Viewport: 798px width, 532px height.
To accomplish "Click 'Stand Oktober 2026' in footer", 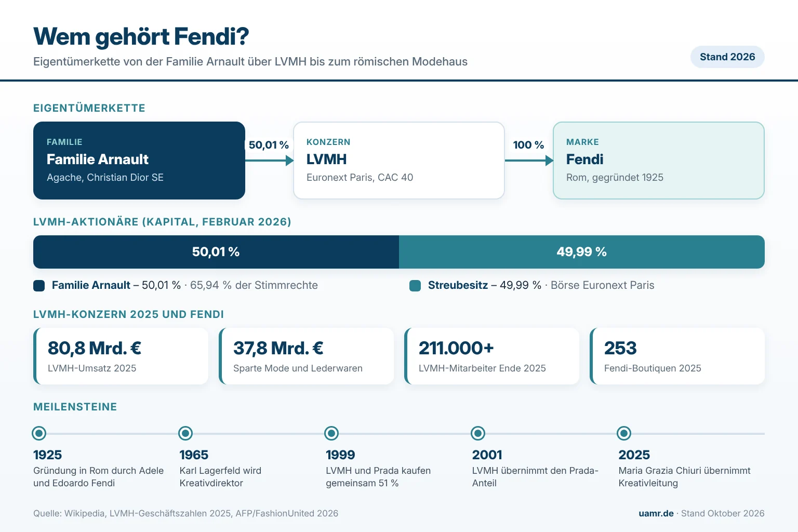I will pyautogui.click(x=723, y=513).
